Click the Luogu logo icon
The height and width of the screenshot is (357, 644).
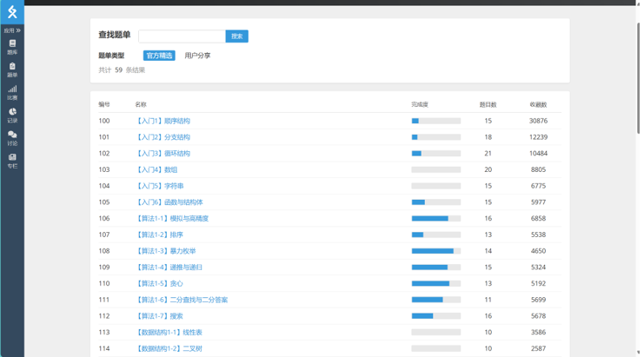tap(12, 12)
